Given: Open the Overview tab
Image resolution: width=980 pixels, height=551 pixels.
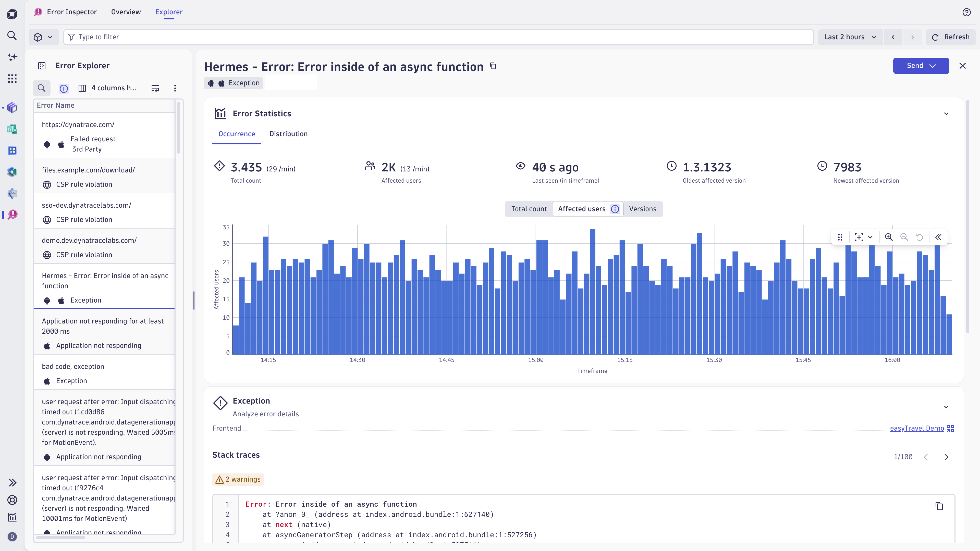Looking at the screenshot, I should click(126, 12).
